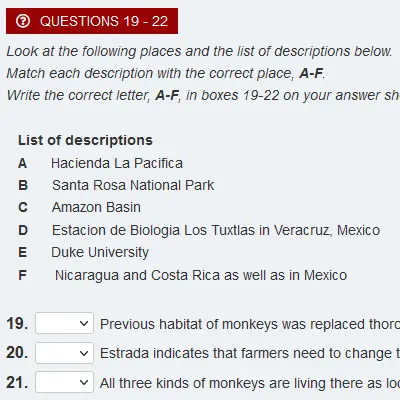
Task: Click the QUESTIONS 19 - 22 header banner
Action: click(92, 21)
